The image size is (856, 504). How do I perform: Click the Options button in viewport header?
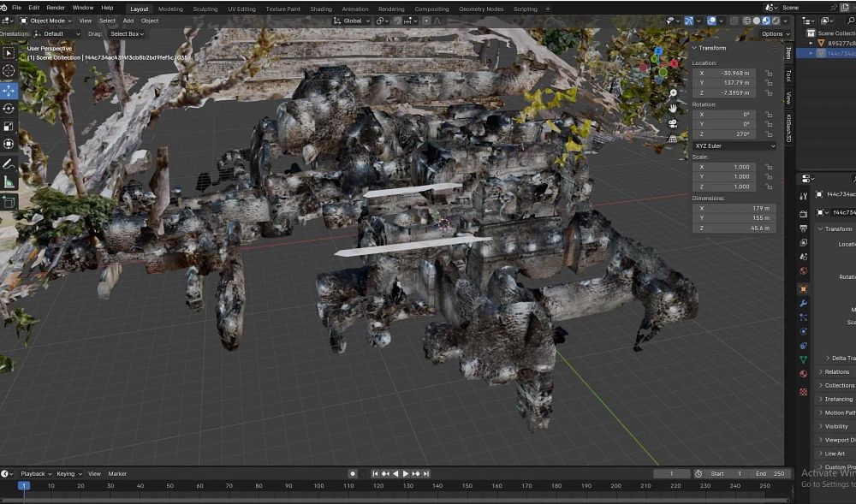[773, 33]
